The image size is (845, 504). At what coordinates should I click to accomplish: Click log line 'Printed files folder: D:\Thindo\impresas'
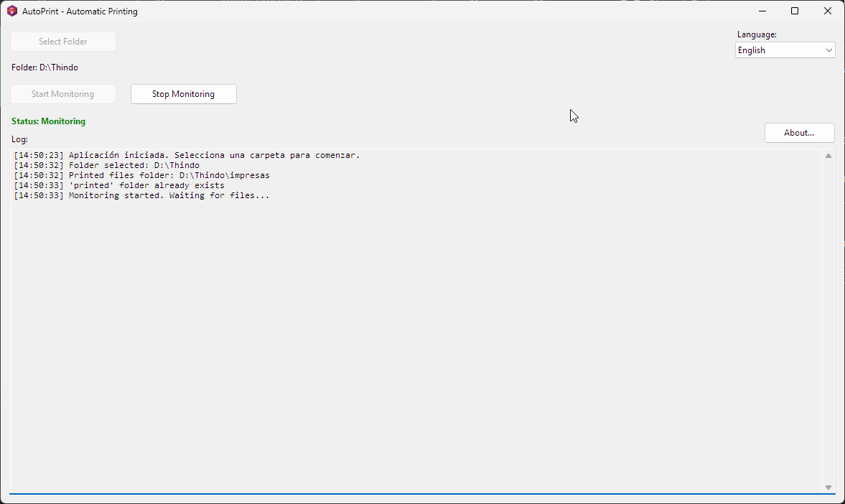141,176
